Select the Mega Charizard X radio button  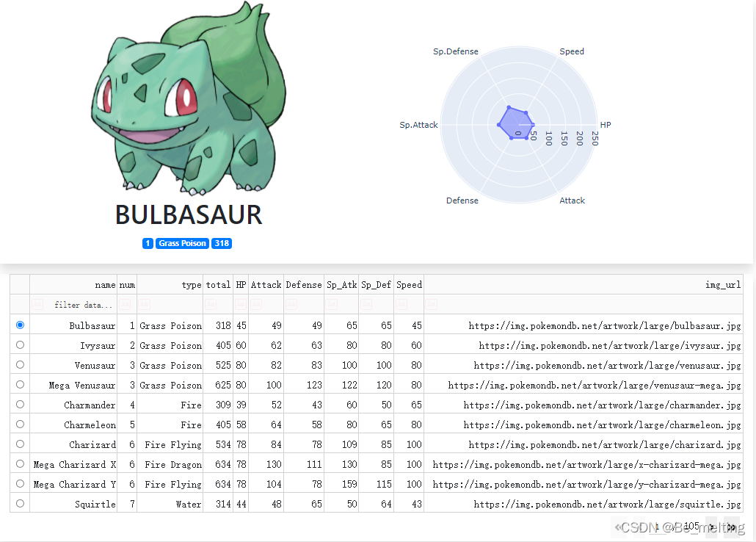20,463
